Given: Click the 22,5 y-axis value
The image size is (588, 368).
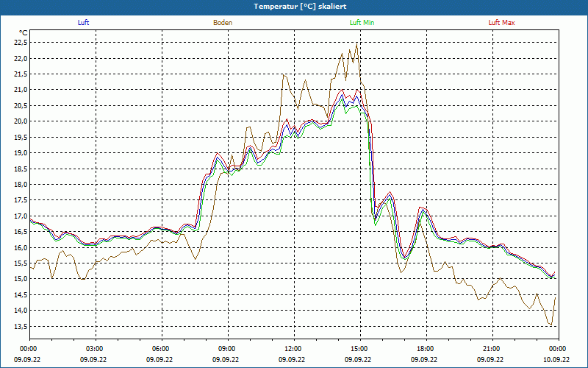Looking at the screenshot, I should pos(20,43).
